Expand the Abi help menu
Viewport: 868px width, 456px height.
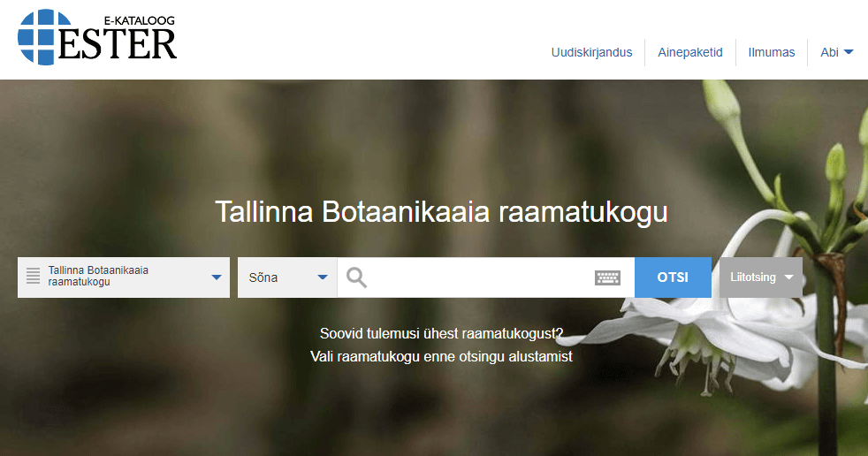point(836,52)
